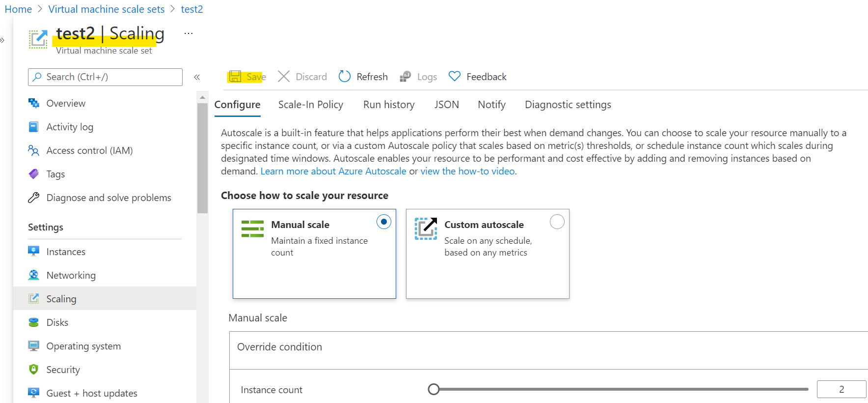Switch to the Configure tab
Screen dimensions: 868x403
pyautogui.click(x=237, y=105)
